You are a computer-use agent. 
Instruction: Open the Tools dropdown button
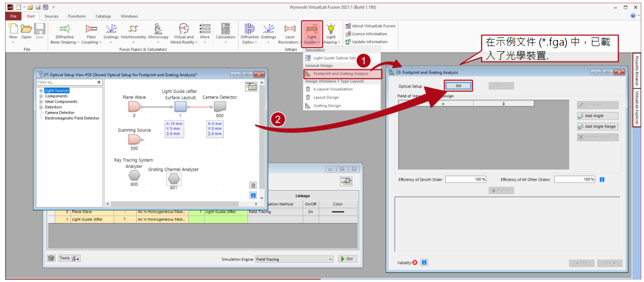coord(69,258)
